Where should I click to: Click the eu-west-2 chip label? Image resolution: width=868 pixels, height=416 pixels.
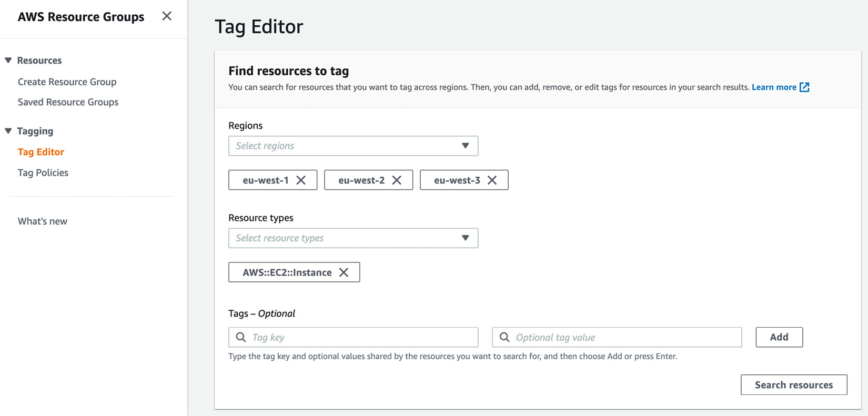click(x=361, y=180)
